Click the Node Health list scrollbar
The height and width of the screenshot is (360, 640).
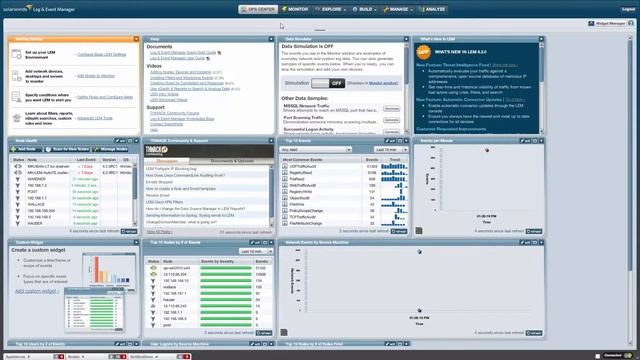click(x=135, y=194)
